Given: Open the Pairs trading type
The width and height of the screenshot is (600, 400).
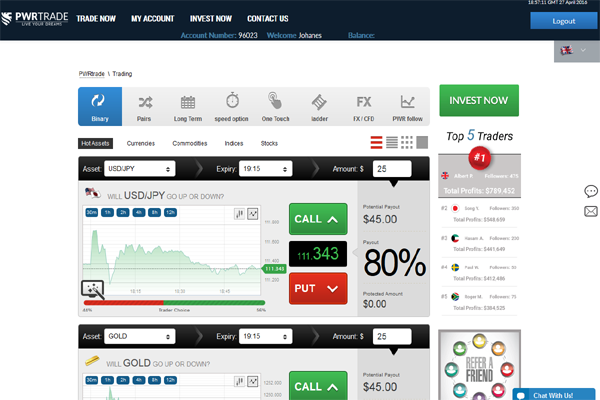Looking at the screenshot, I should pos(144,108).
